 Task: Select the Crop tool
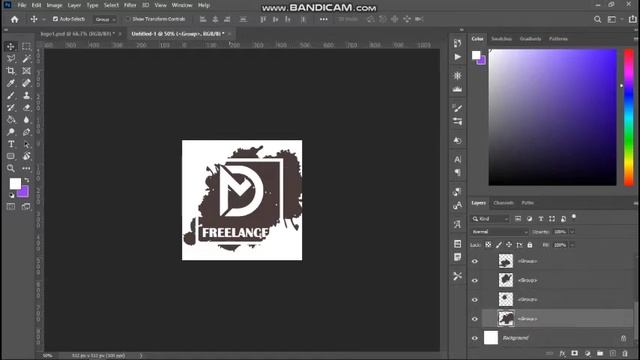(11, 71)
